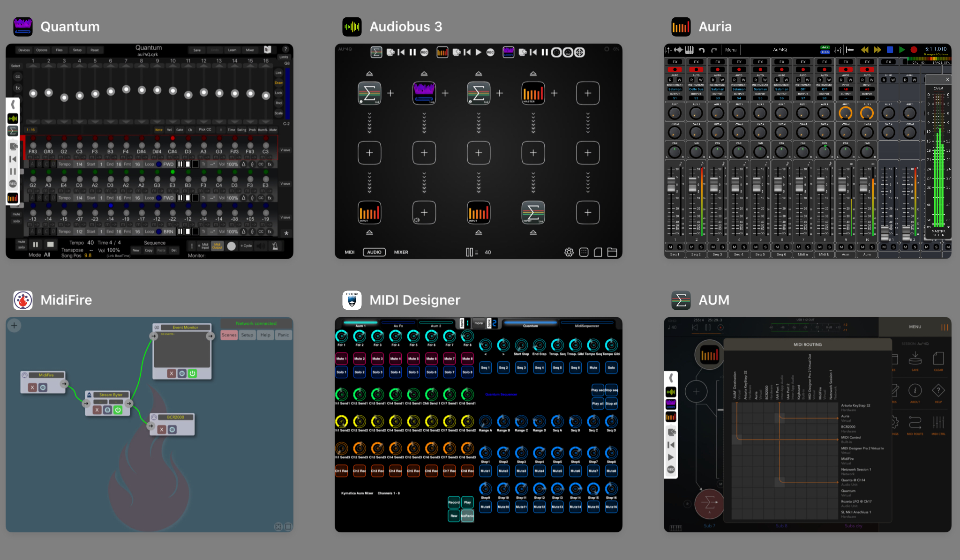Click the undo arrow in Auria
960x560 pixels.
coord(702,50)
